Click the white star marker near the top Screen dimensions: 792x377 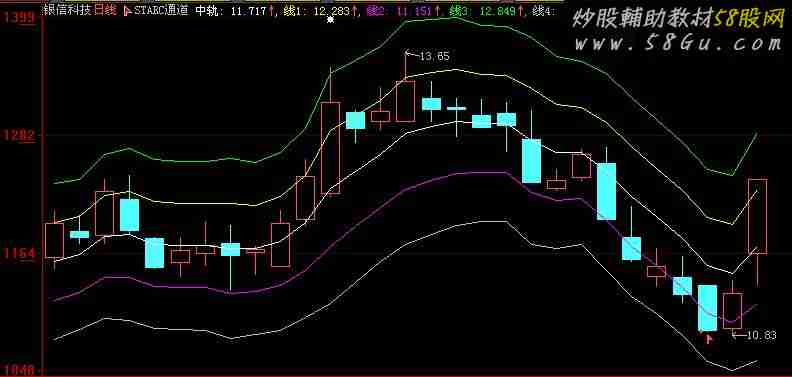pyautogui.click(x=331, y=19)
